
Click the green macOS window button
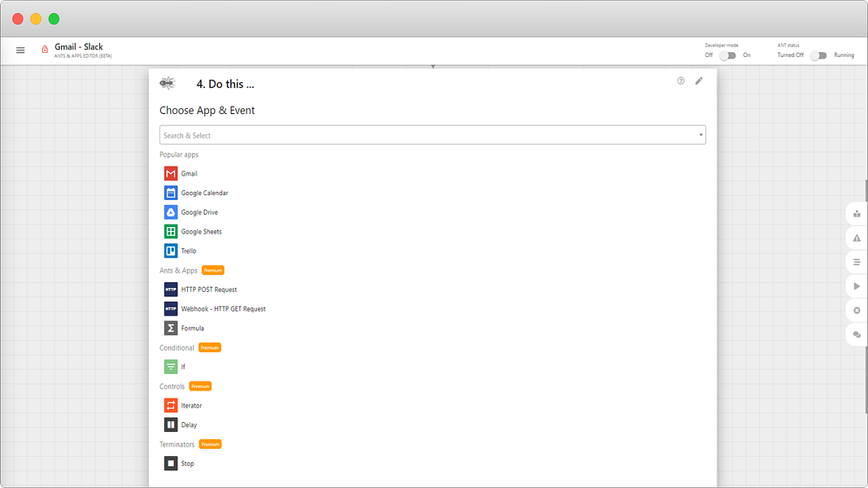coord(54,19)
